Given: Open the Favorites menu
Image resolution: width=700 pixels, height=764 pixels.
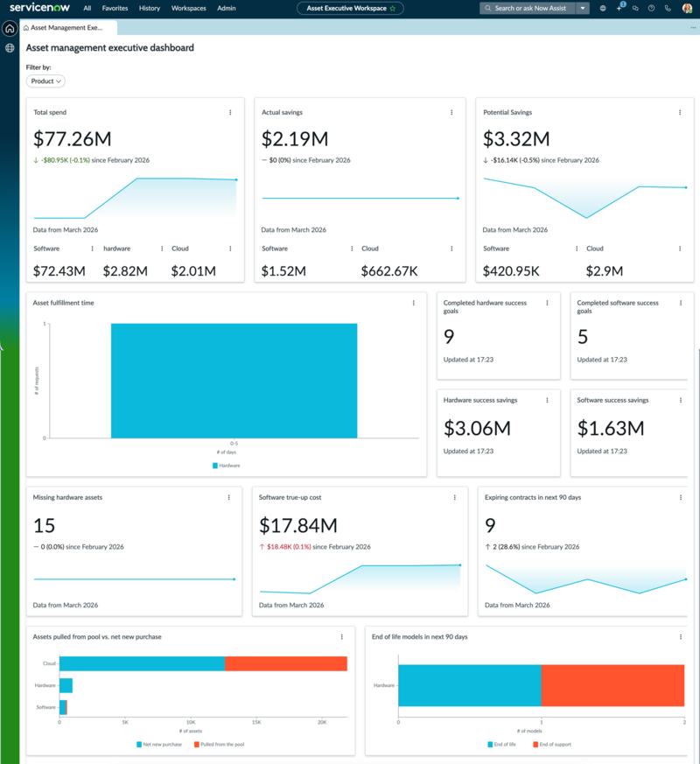Looking at the screenshot, I should coord(115,8).
